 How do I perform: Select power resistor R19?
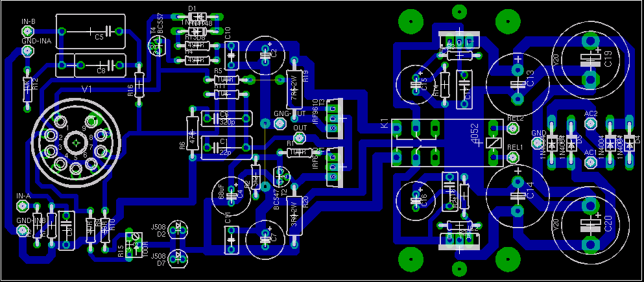(x=294, y=89)
